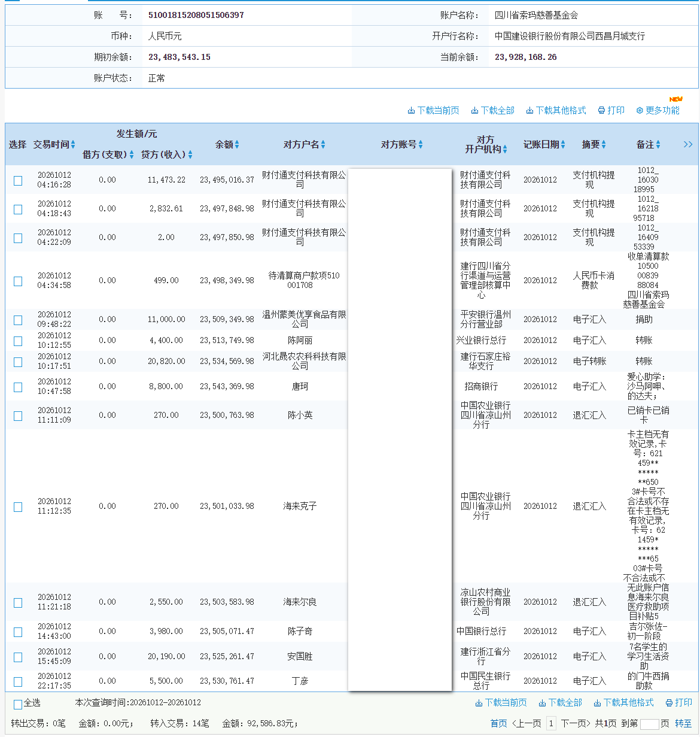Sort by 备注 column arrows
Image resolution: width=700 pixels, height=737 pixels.
coord(658,144)
